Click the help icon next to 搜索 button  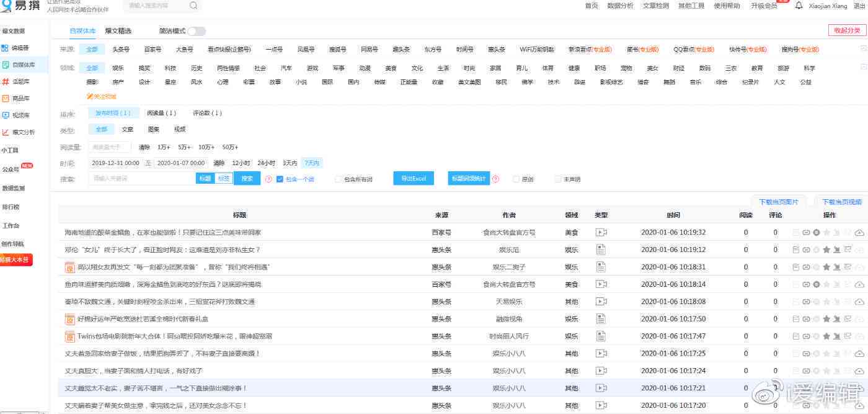coord(268,179)
